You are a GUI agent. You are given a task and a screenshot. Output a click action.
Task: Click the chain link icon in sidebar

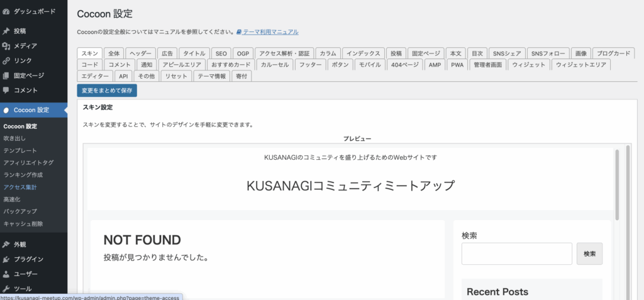(x=6, y=61)
